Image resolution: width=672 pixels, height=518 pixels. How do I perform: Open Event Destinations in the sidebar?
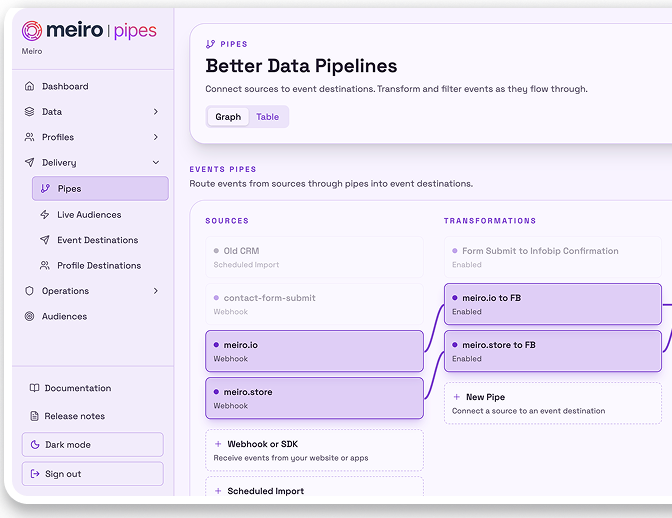tap(99, 240)
